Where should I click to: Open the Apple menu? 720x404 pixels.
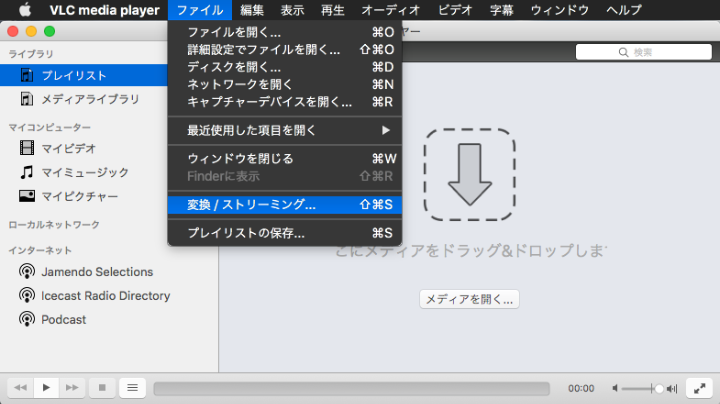(24, 10)
